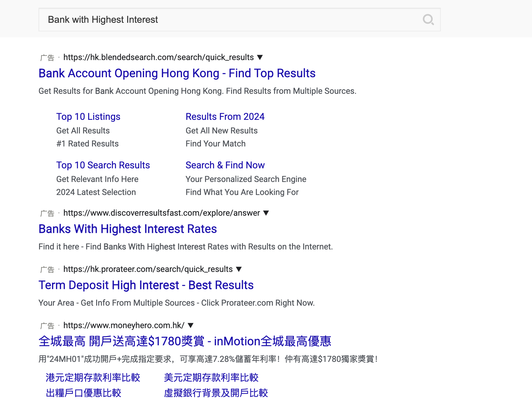Click 'Banks With Highest Interest Rates' result

coord(128,229)
